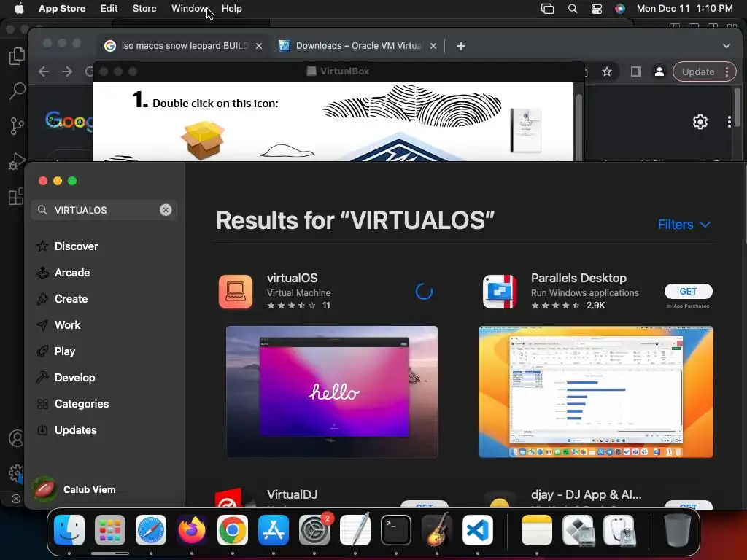
Task: Launch Firefox from the Dock
Action: point(192,530)
